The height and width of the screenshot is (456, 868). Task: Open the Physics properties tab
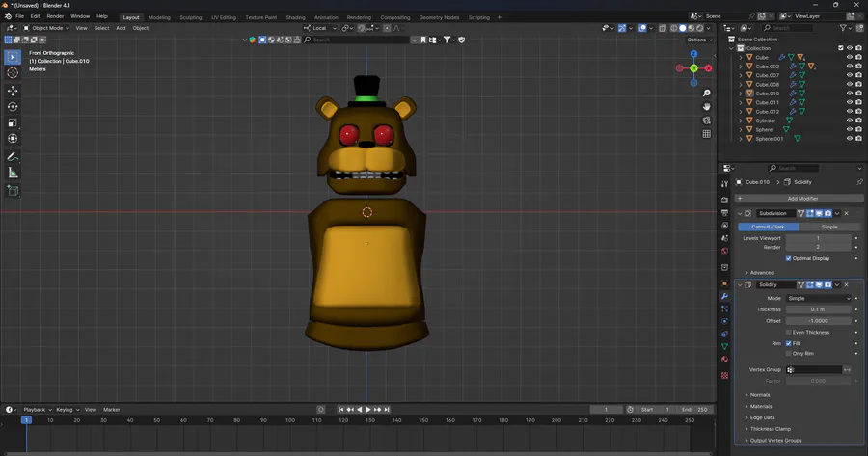pos(724,322)
